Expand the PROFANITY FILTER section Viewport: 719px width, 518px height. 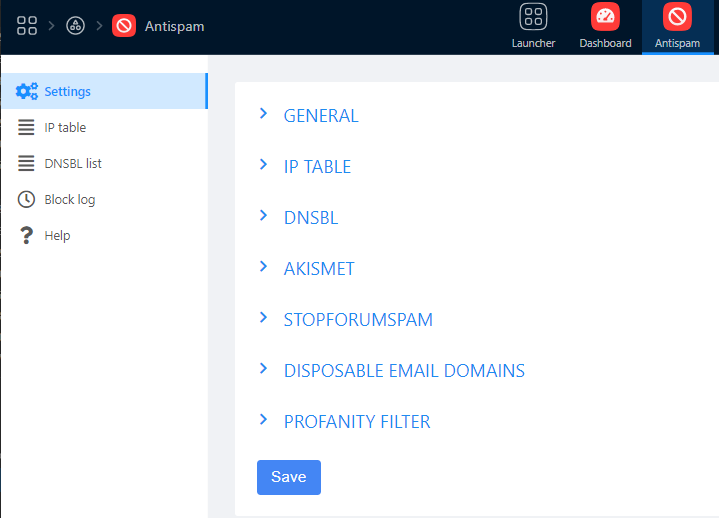point(356,422)
